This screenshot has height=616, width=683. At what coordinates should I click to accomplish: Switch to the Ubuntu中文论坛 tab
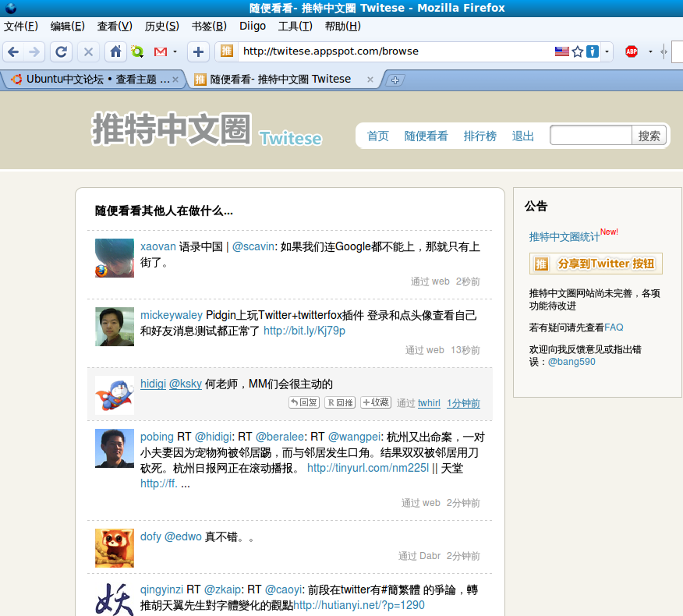click(94, 80)
